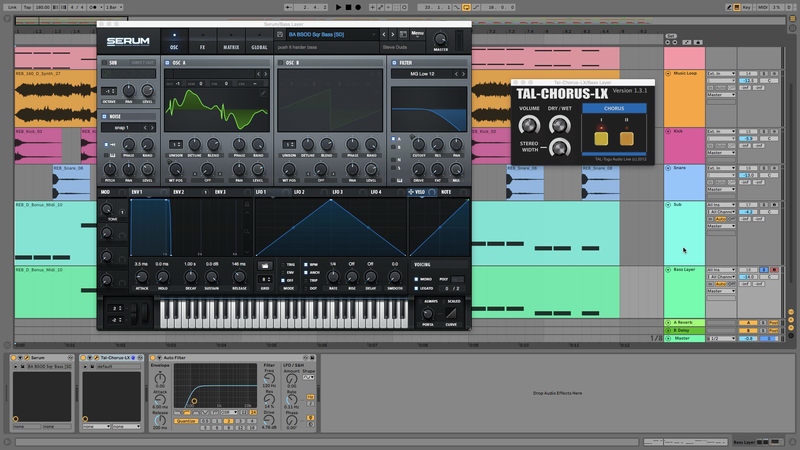Viewport: 800px width, 450px height.
Task: Click the lock icon beside ENV graph
Action: coord(247,204)
